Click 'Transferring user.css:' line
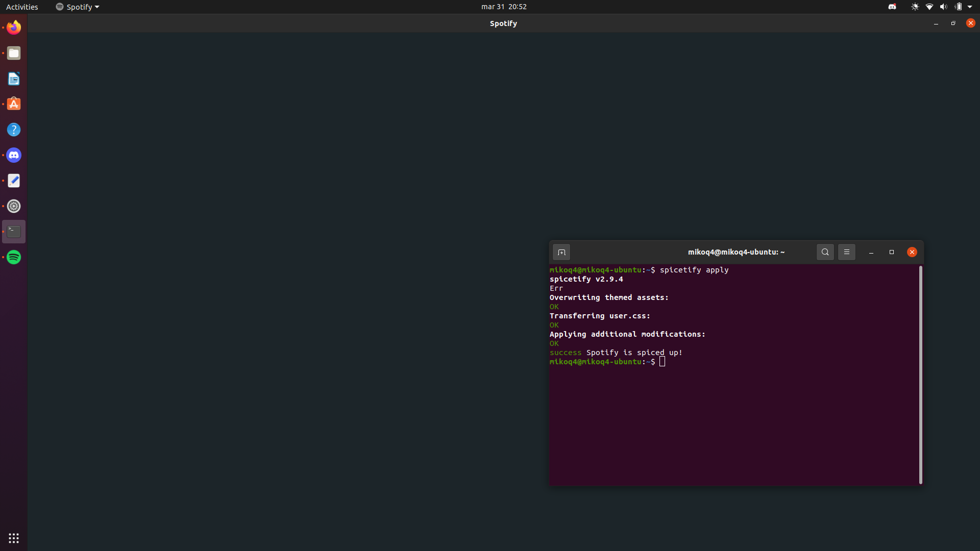Viewport: 980px width, 551px height. [600, 316]
